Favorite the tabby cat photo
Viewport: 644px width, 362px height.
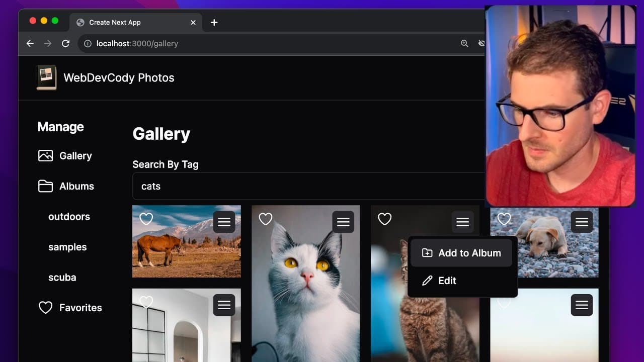tap(384, 219)
